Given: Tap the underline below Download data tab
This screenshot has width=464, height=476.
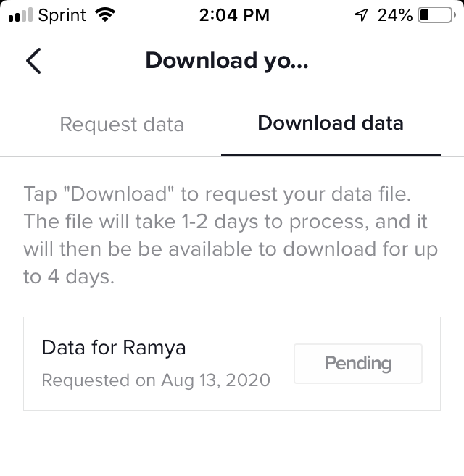Looking at the screenshot, I should pyautogui.click(x=331, y=155).
